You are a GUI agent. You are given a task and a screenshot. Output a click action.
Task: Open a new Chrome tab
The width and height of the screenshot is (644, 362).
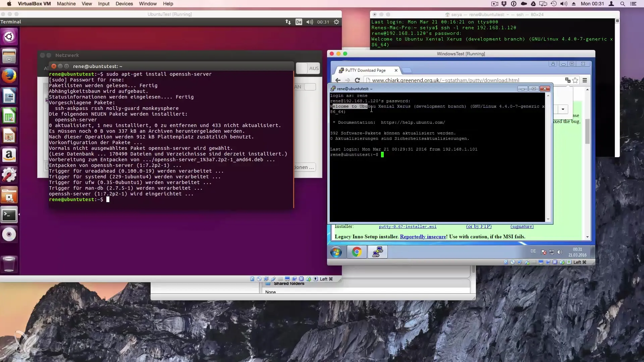coord(407,70)
